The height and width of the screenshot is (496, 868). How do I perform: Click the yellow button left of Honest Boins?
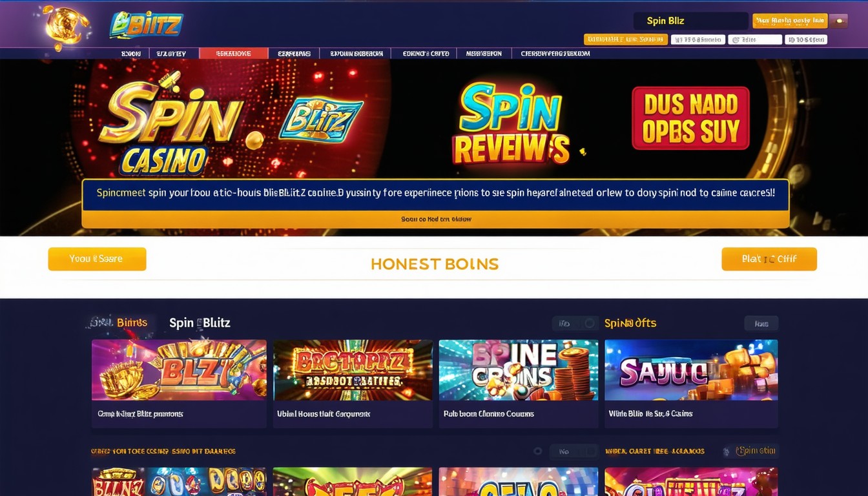click(x=97, y=259)
